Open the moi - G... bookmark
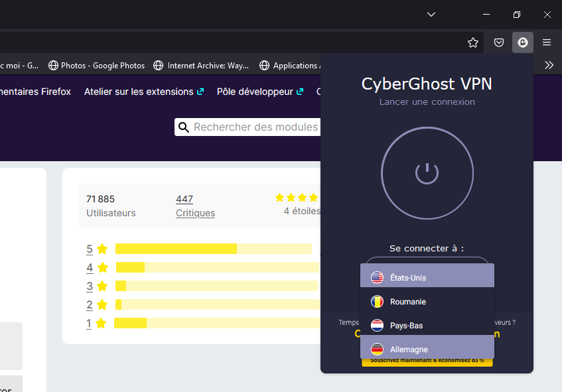Screen dimensions: 562x392 pyautogui.click(x=19, y=66)
